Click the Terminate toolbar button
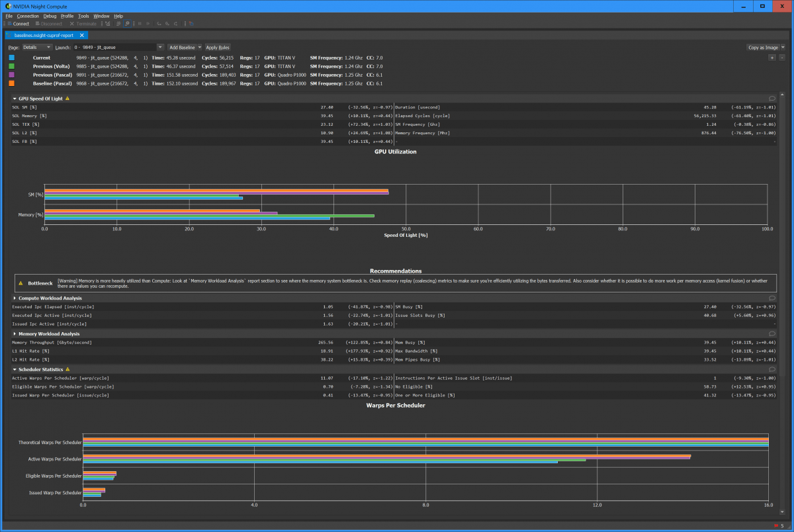Screen dimensions: 794x532 pyautogui.click(x=83, y=24)
